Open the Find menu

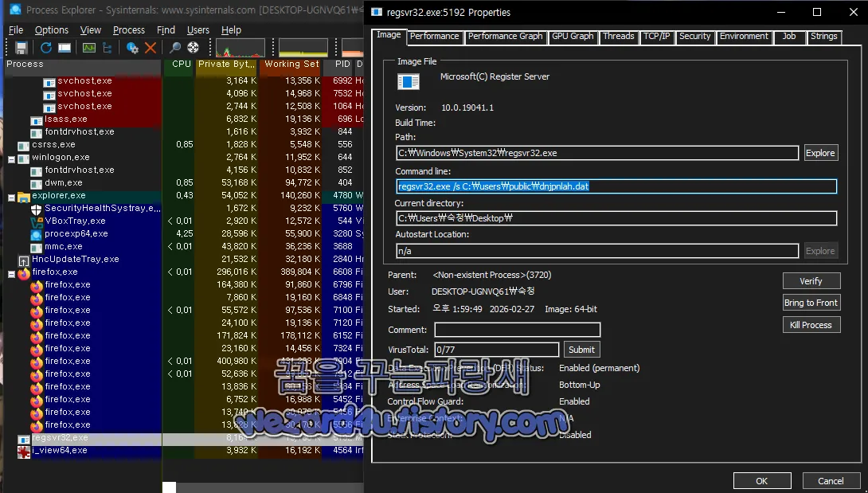click(166, 30)
